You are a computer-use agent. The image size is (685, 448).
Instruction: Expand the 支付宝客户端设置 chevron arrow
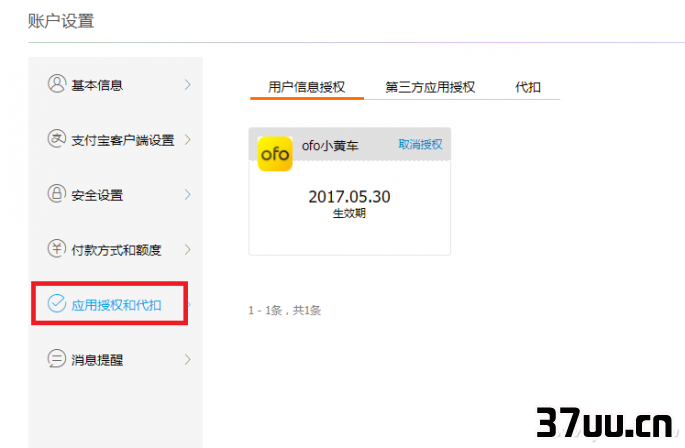point(188,139)
